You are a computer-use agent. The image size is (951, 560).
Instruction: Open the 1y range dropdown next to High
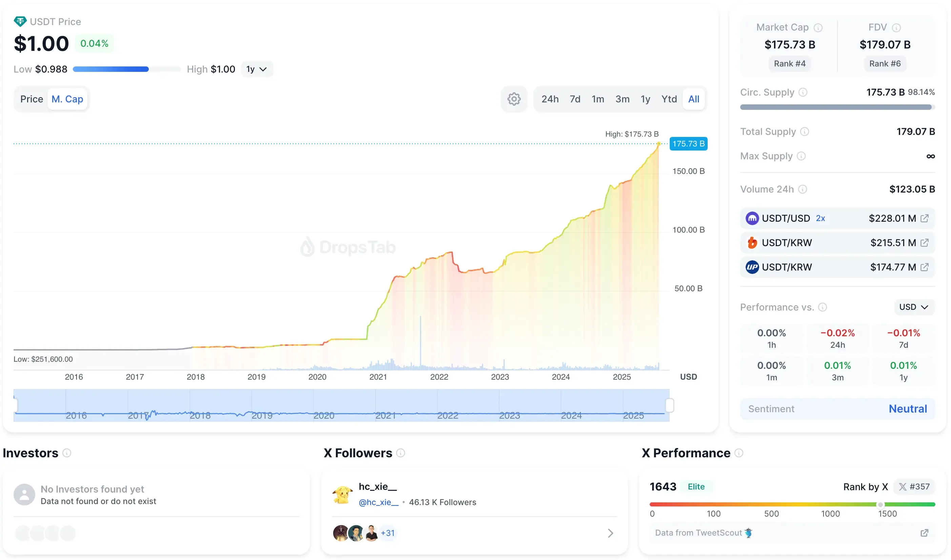click(x=257, y=69)
